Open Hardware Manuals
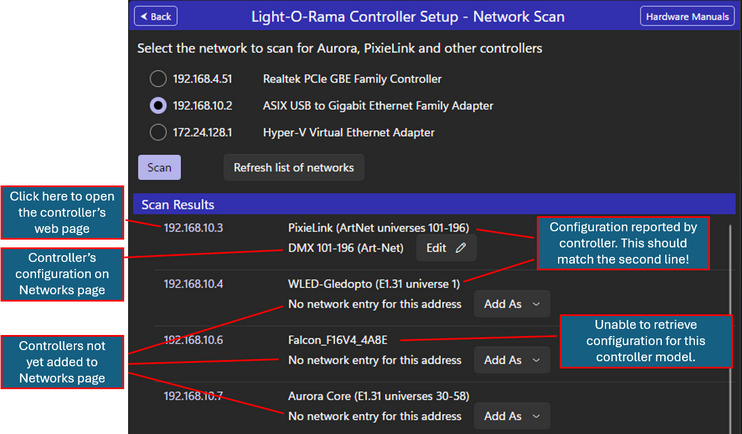The width and height of the screenshot is (742, 434). (x=687, y=17)
